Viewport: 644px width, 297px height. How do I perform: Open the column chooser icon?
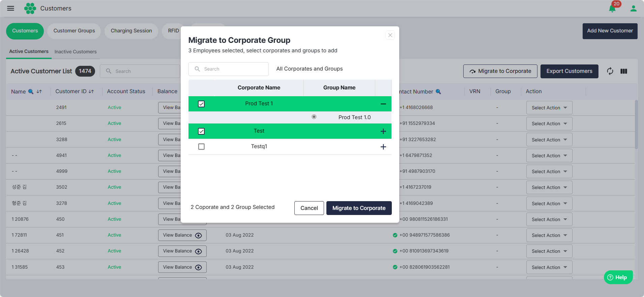pyautogui.click(x=624, y=71)
